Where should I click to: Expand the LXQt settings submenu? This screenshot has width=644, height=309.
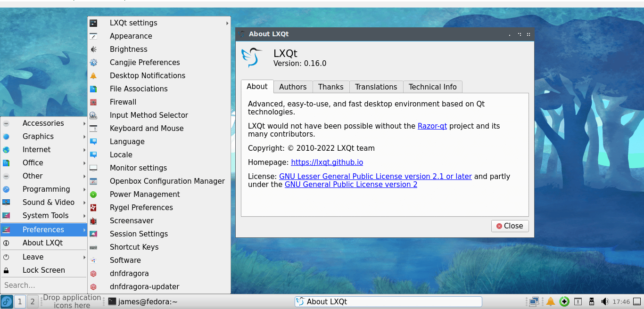(x=159, y=23)
